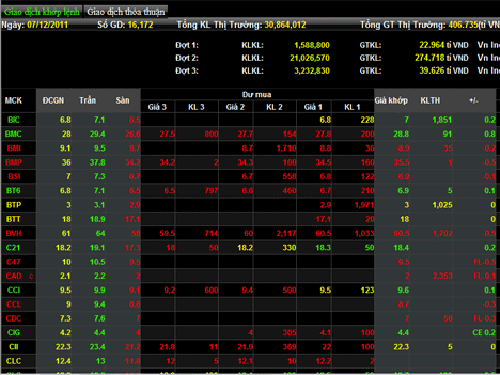Viewport: 500px width, 375px height.
Task: Click the KL 2 column header
Action: point(274,107)
